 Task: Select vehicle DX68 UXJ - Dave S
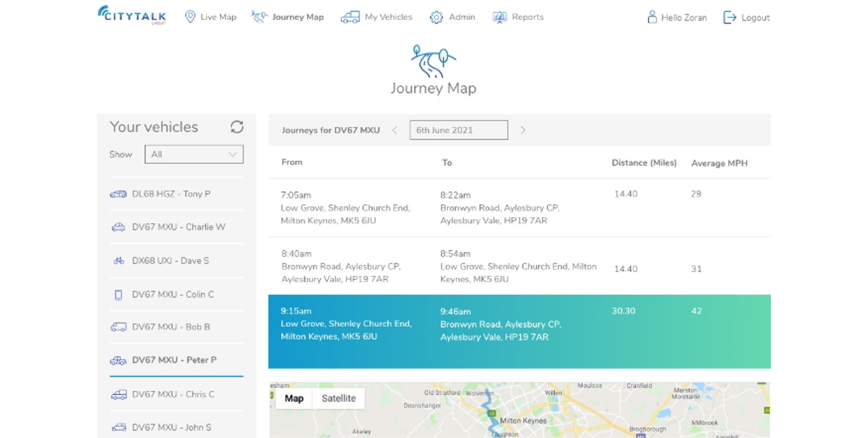[x=177, y=261]
